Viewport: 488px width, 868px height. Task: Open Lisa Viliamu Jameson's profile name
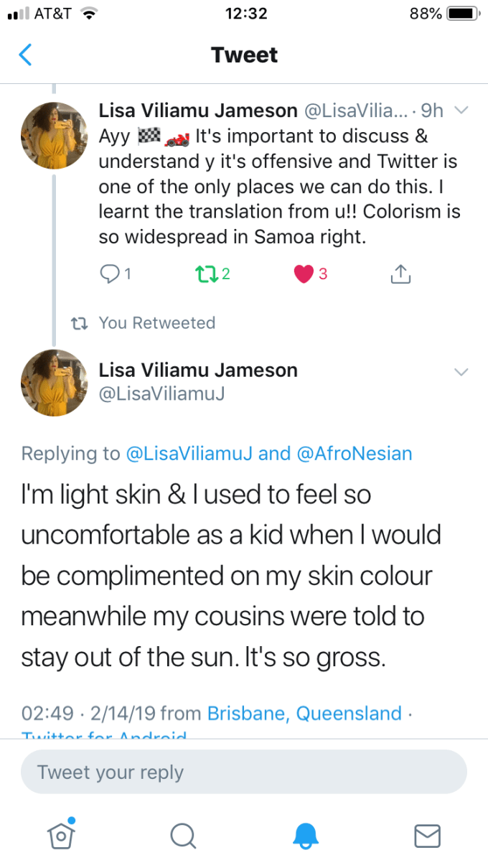point(198,370)
